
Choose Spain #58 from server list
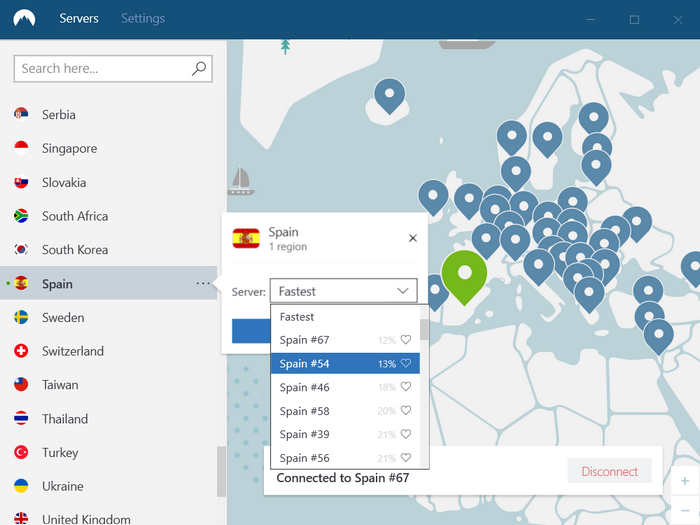[345, 411]
